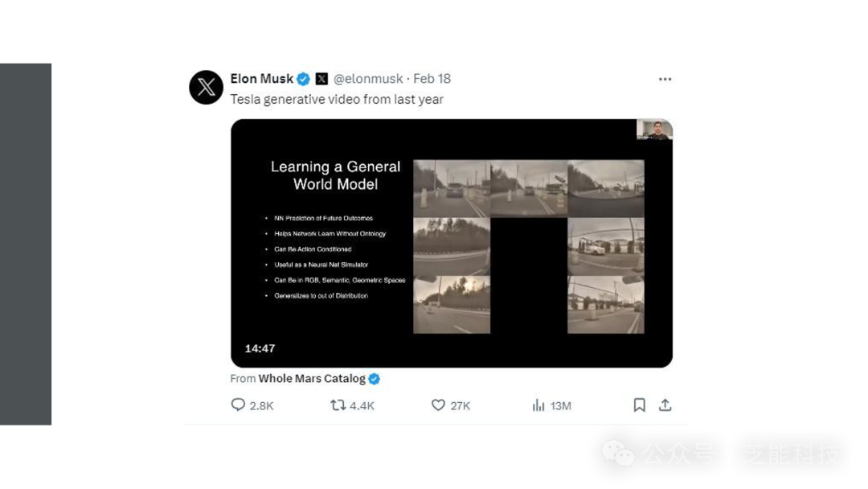Click verified badge next to Whole Mars Catalog
The height and width of the screenshot is (489, 868).
[x=375, y=379]
